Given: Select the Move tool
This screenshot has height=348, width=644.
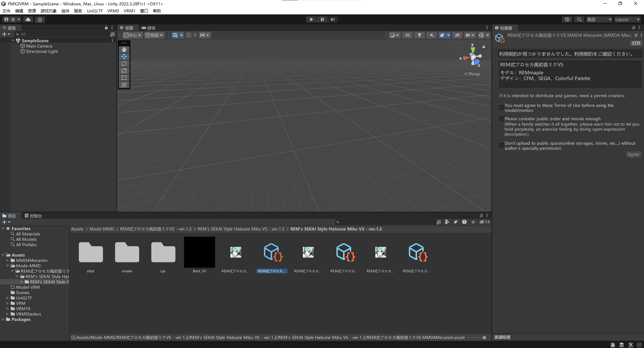Looking at the screenshot, I should click(124, 57).
